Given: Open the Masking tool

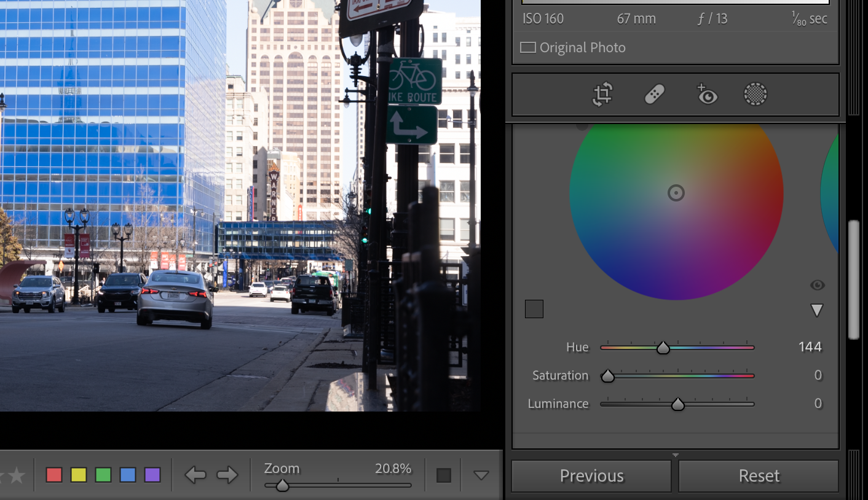Looking at the screenshot, I should coord(756,94).
